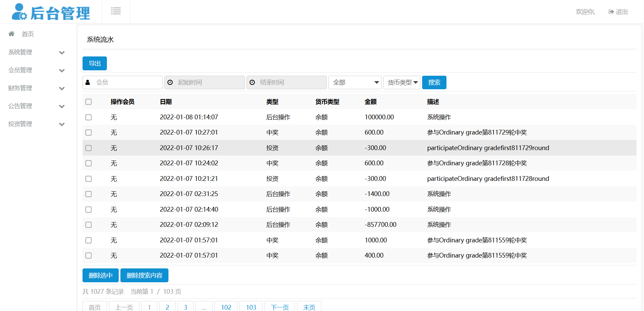Open the 全部 type dropdown

(x=355, y=82)
